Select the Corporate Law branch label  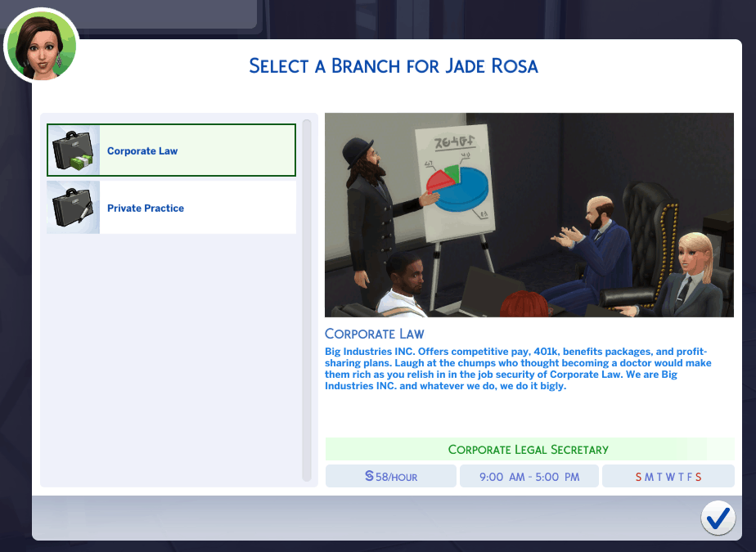[142, 151]
